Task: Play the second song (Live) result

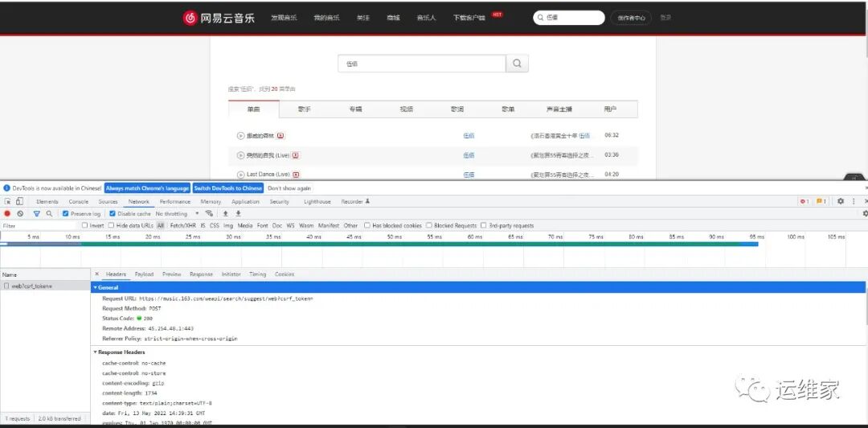Action: pyautogui.click(x=240, y=155)
